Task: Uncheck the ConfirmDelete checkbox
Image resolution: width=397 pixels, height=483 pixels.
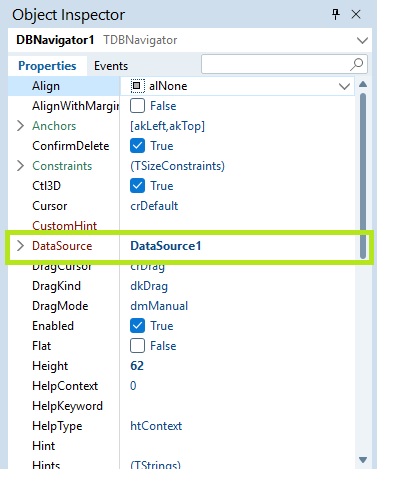Action: click(x=137, y=146)
